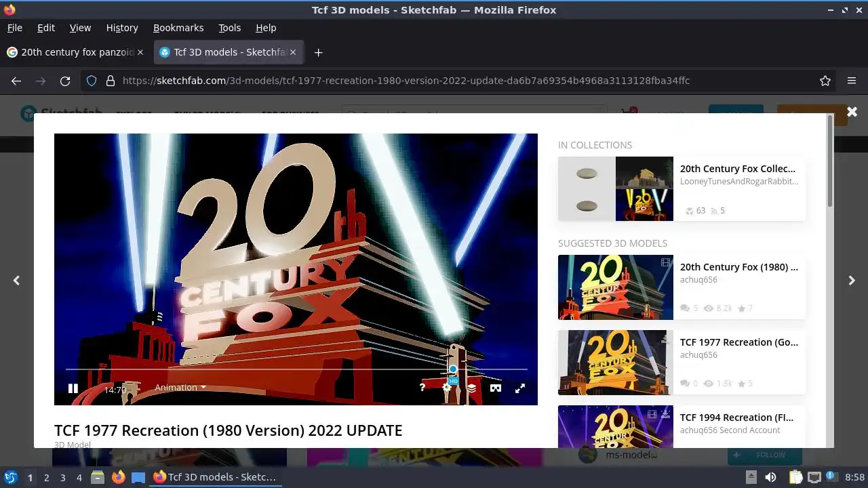The height and width of the screenshot is (488, 868).
Task: Pause the 3D model animation
Action: [73, 388]
